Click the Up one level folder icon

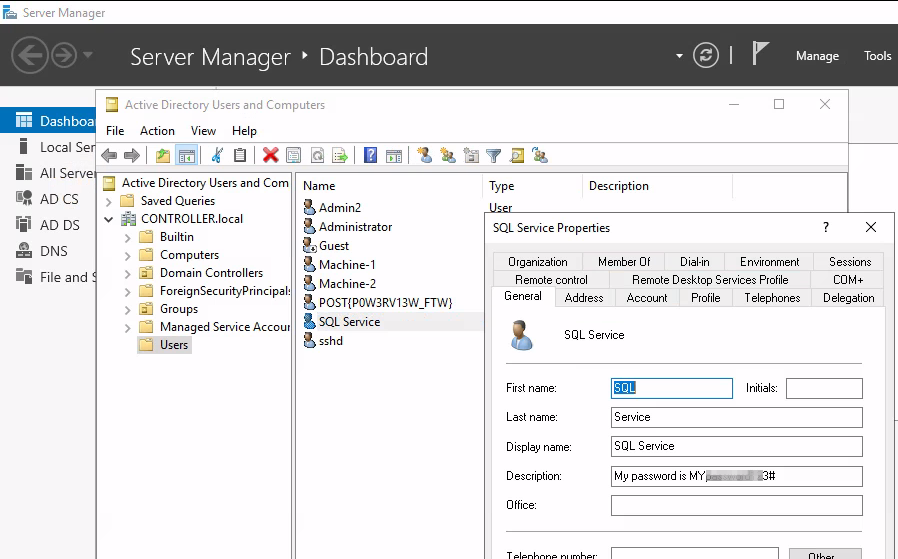(163, 155)
